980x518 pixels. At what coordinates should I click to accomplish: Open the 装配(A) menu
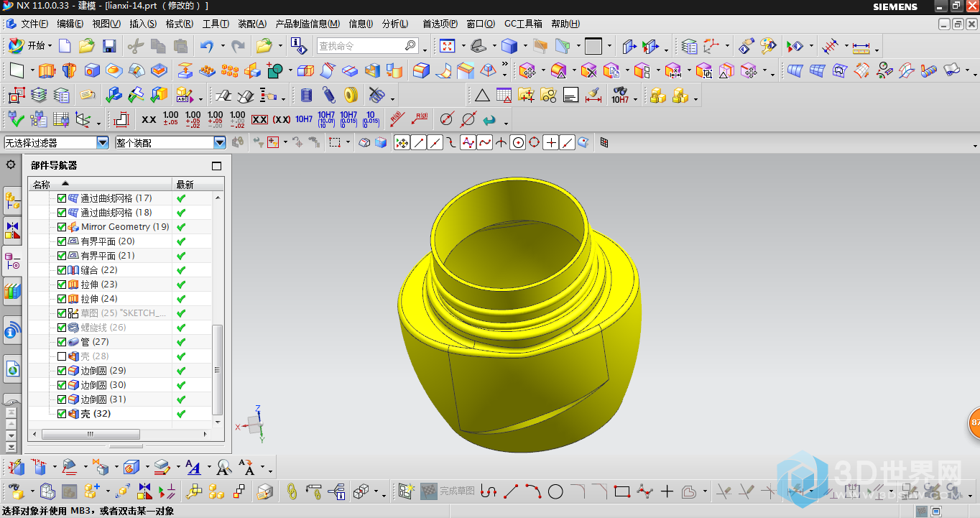252,24
